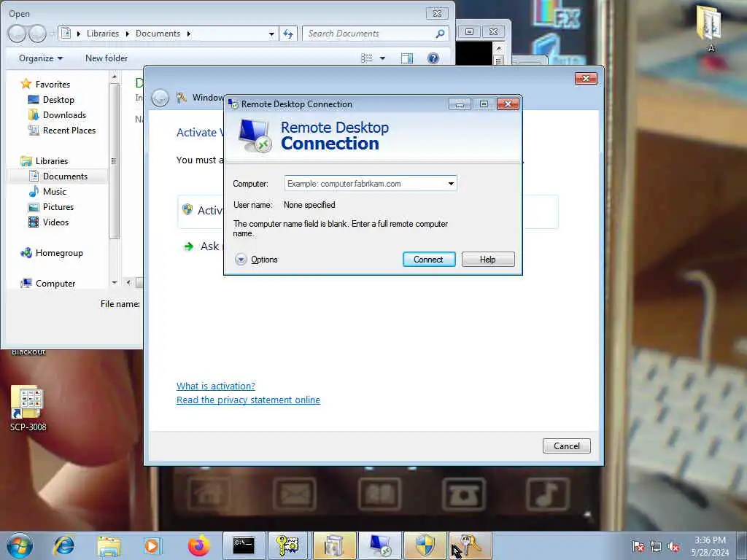The image size is (747, 560).
Task: Select SCP-3008 desktop shortcut
Action: coord(28,408)
